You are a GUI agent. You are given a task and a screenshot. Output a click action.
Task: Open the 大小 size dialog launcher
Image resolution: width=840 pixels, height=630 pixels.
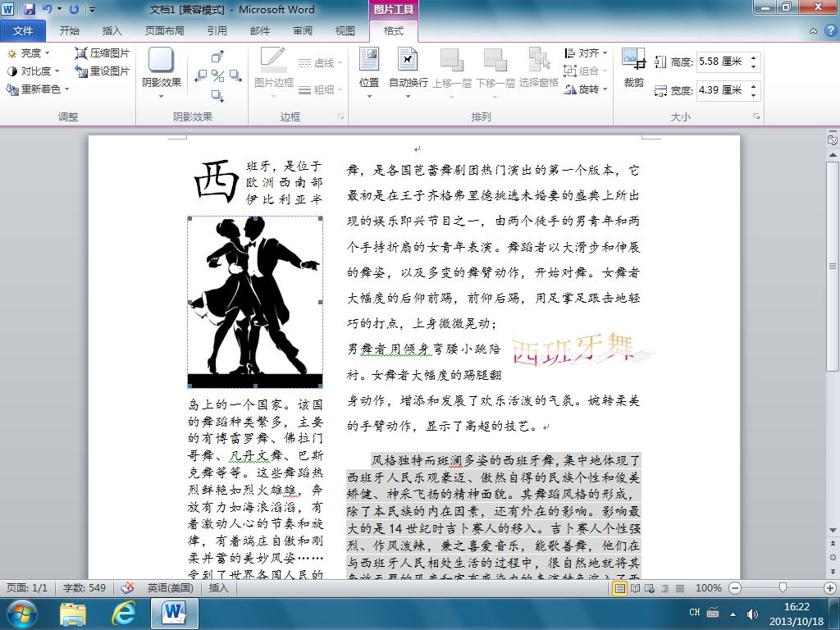[756, 116]
